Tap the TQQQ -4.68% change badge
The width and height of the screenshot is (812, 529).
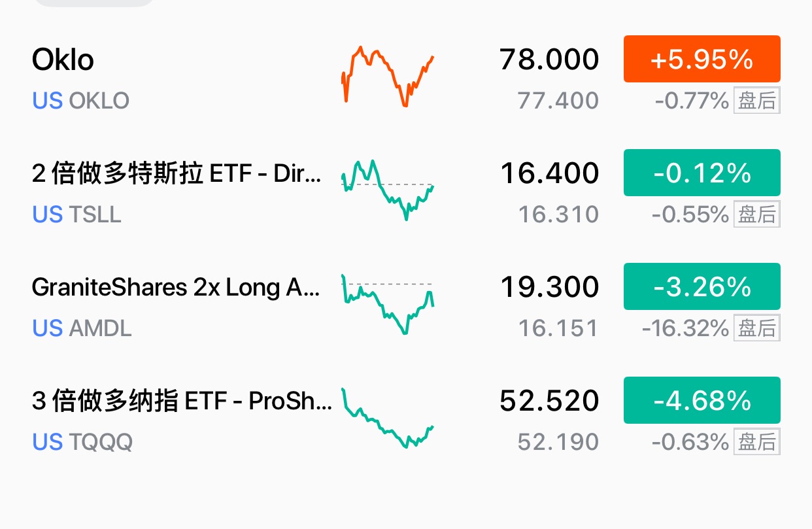702,401
